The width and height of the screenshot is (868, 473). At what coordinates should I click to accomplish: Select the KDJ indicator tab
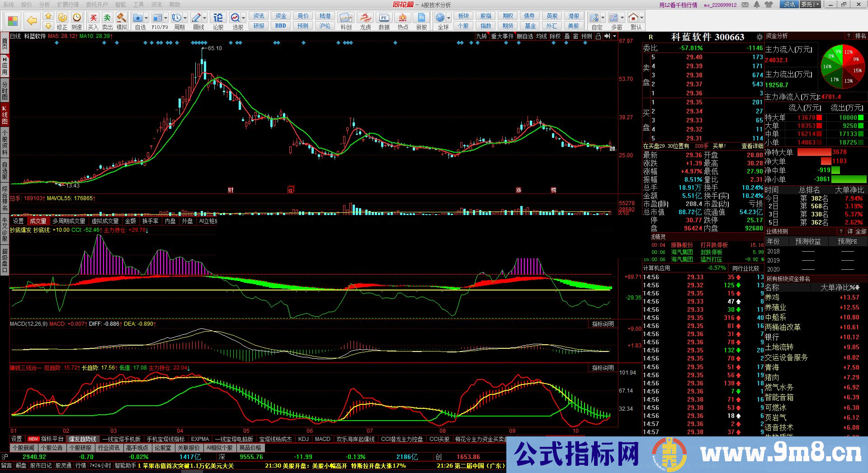(303, 439)
